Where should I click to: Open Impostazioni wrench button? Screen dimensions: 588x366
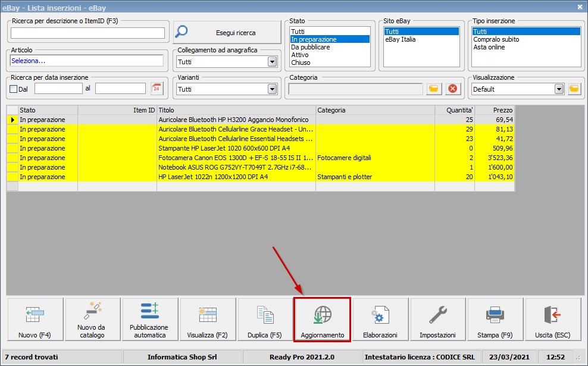coord(437,320)
